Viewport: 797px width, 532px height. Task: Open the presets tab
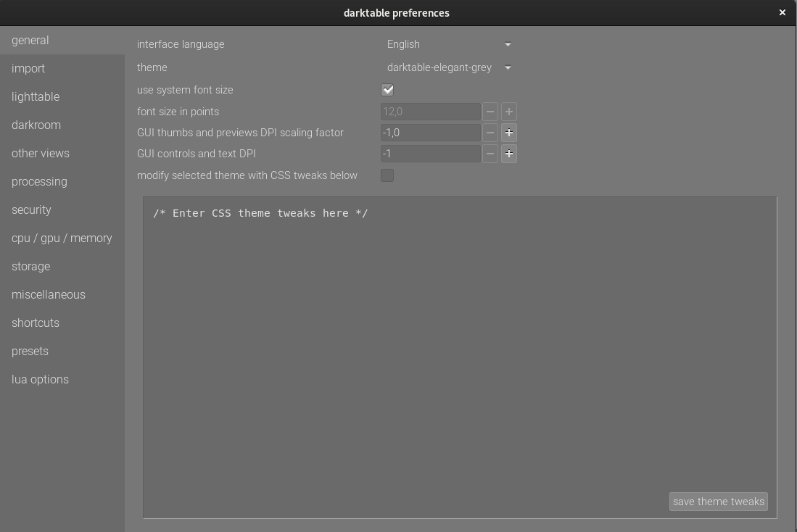(62, 351)
